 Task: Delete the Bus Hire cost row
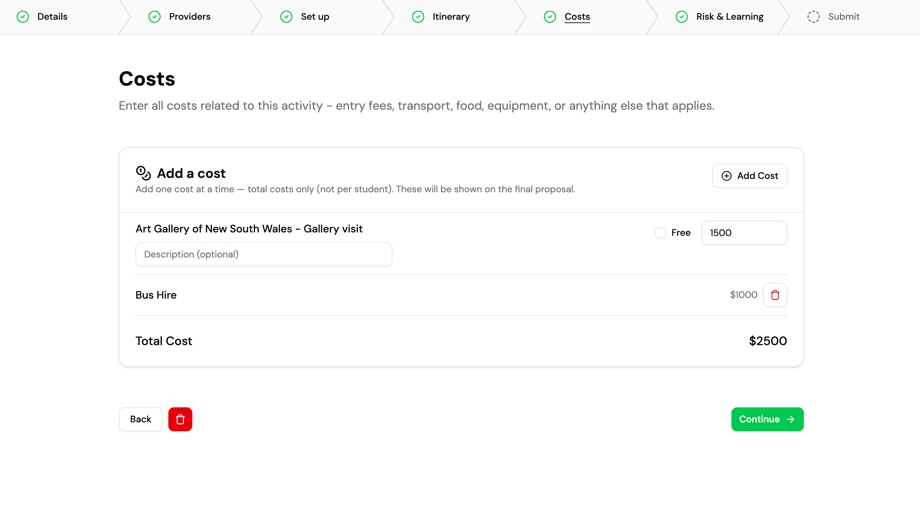point(775,295)
